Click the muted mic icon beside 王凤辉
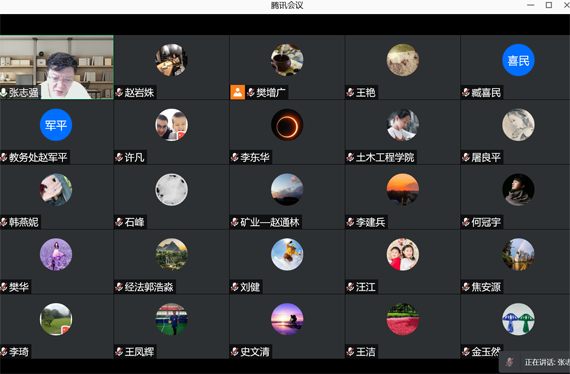The width and height of the screenshot is (570, 374). (x=119, y=352)
